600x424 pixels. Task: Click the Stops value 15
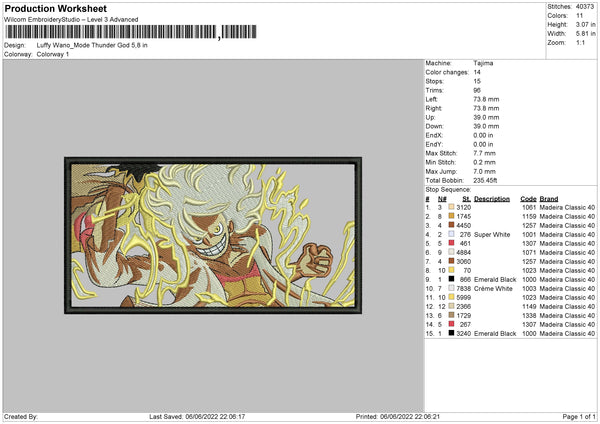tap(477, 81)
